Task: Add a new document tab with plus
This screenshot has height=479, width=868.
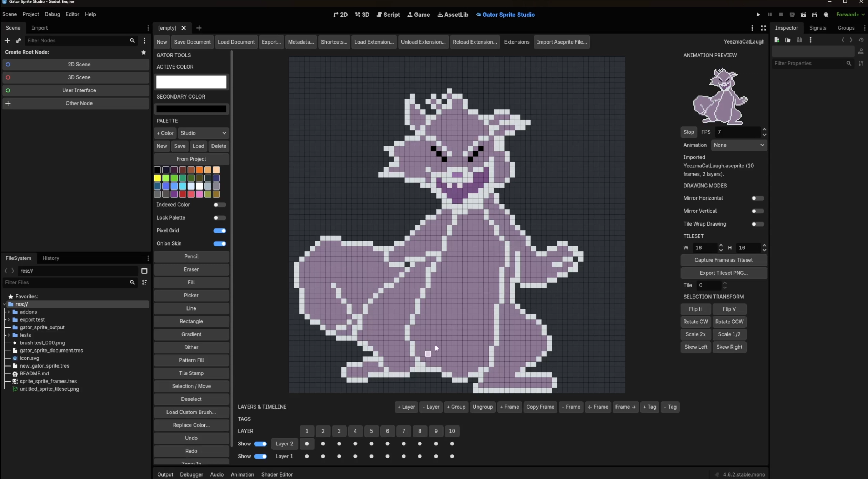Action: 199,28
